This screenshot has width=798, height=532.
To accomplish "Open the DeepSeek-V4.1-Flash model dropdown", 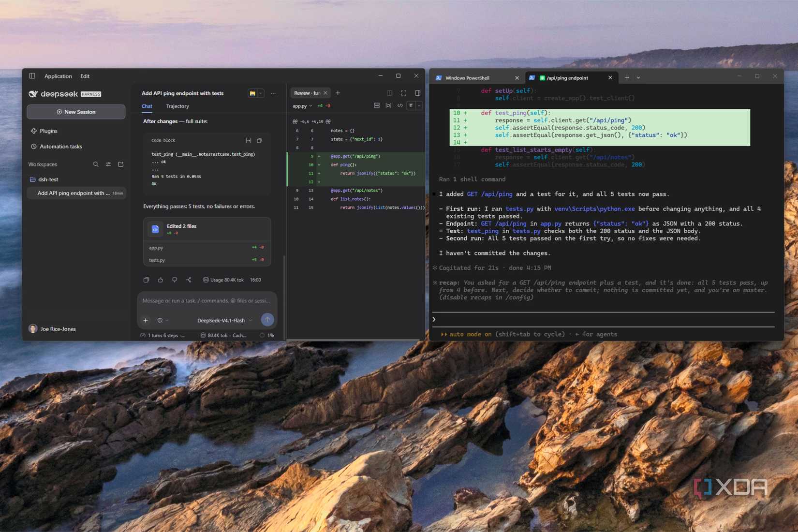I will point(224,320).
